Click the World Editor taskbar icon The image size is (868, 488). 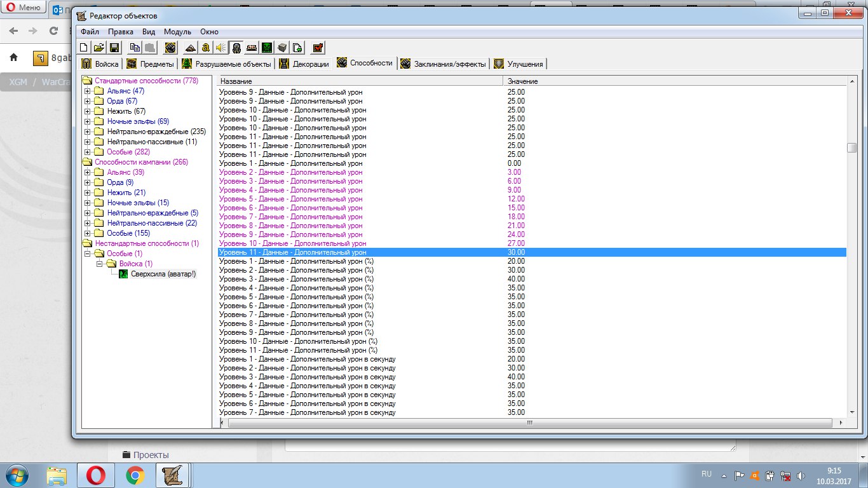tap(173, 475)
